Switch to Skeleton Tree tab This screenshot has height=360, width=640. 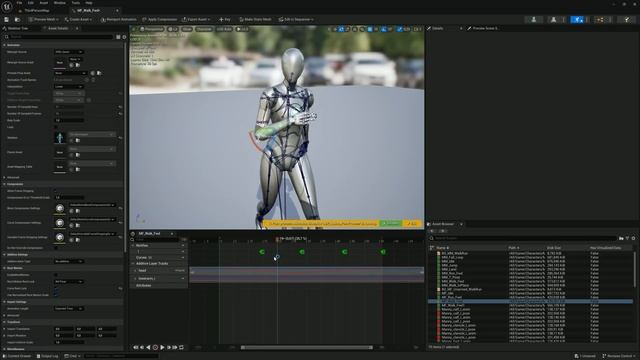pos(18,29)
